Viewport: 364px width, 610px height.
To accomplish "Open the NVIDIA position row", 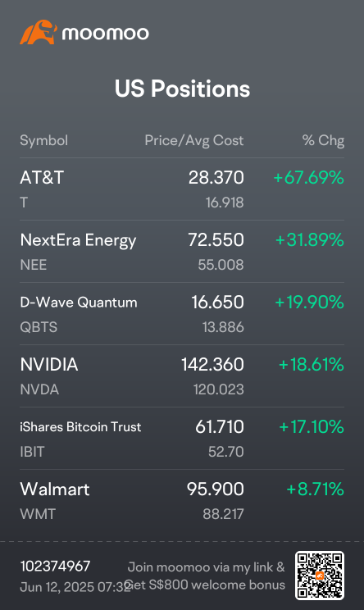I will [182, 376].
